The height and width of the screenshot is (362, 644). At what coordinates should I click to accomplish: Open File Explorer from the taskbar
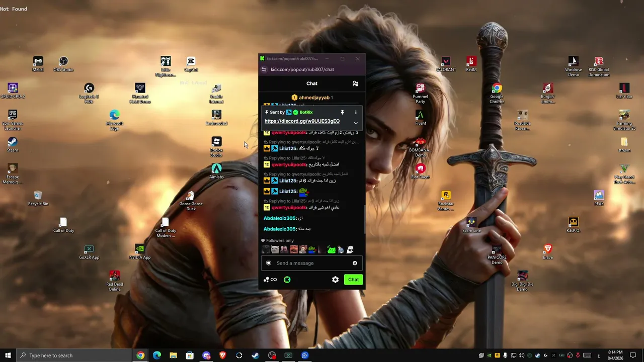tap(173, 355)
